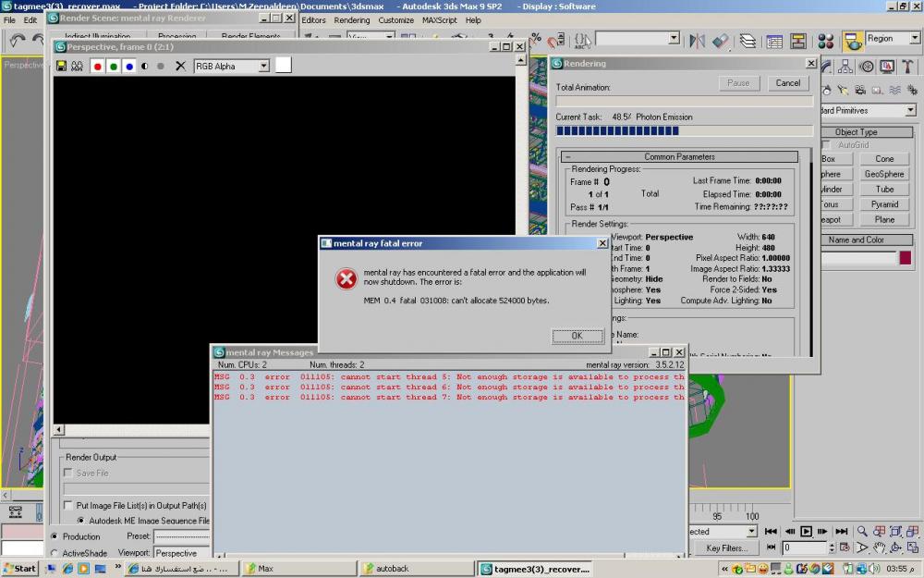Toggle red channel in frame window
Viewport: 924px width, 578px height.
click(98, 66)
